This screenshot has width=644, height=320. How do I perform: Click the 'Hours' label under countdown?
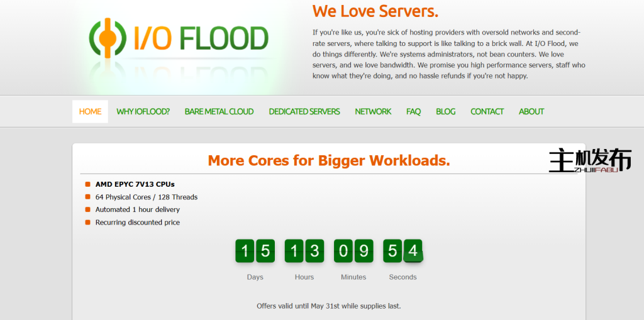(304, 277)
